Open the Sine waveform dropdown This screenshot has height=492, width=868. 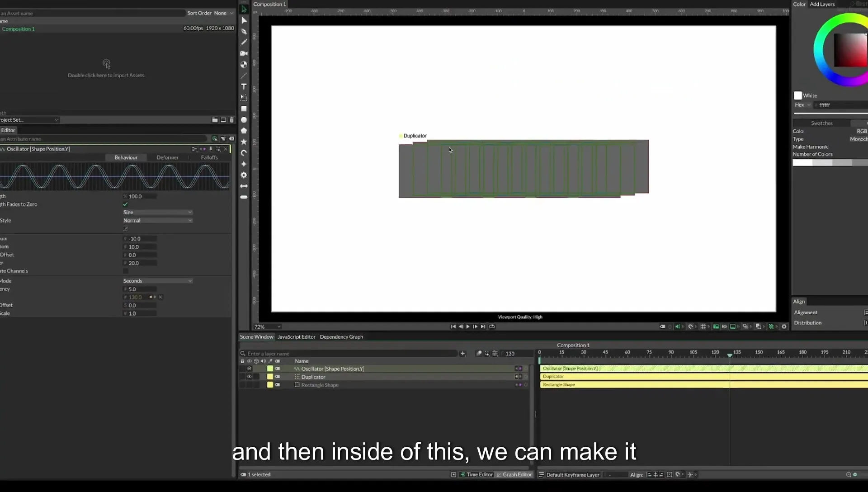click(x=157, y=212)
